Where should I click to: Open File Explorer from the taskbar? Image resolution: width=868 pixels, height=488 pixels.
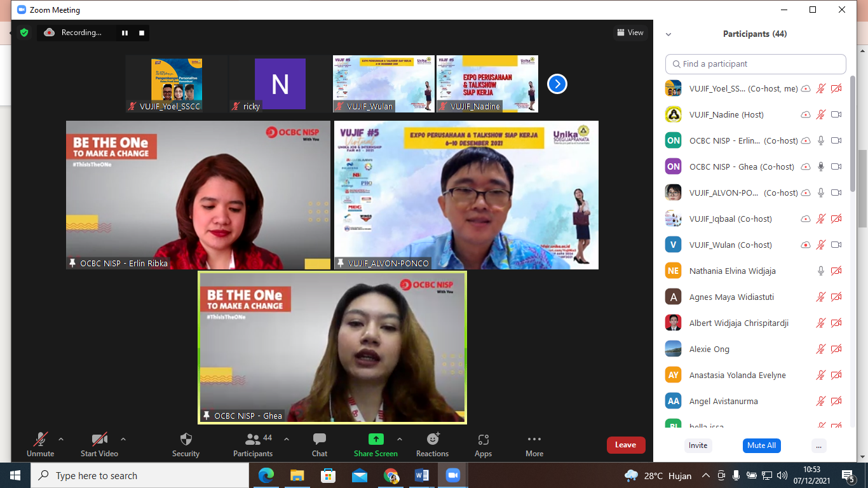(x=297, y=475)
